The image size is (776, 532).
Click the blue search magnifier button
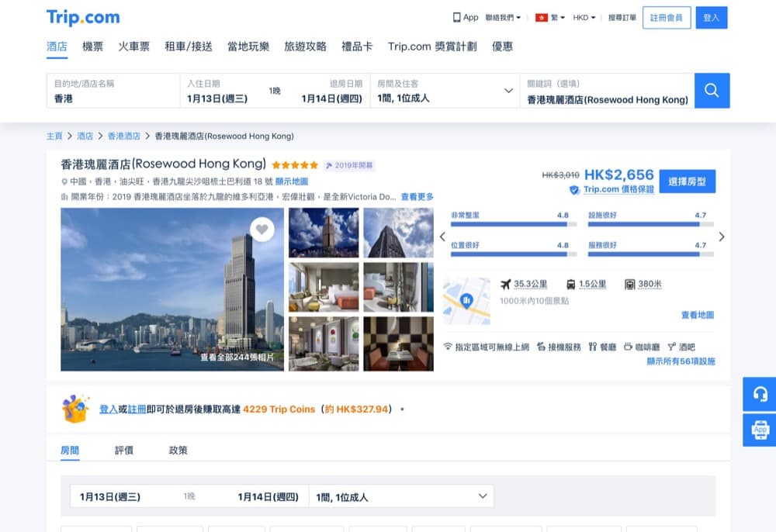(712, 91)
